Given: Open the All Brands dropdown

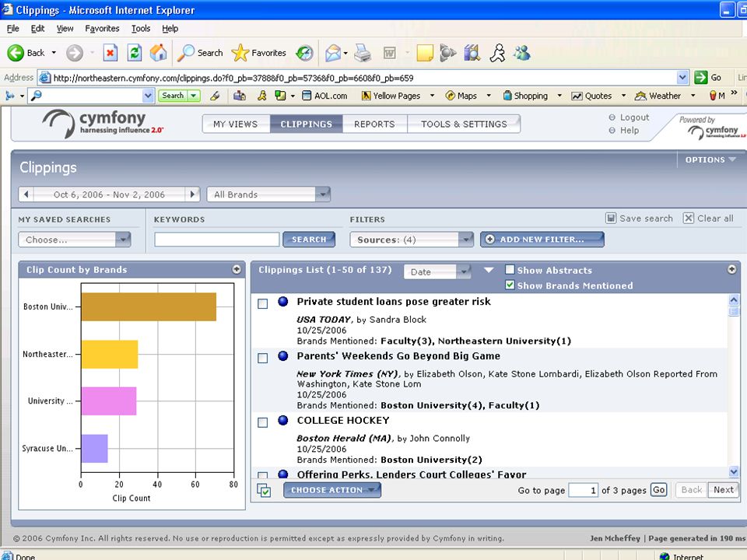Looking at the screenshot, I should click(268, 194).
